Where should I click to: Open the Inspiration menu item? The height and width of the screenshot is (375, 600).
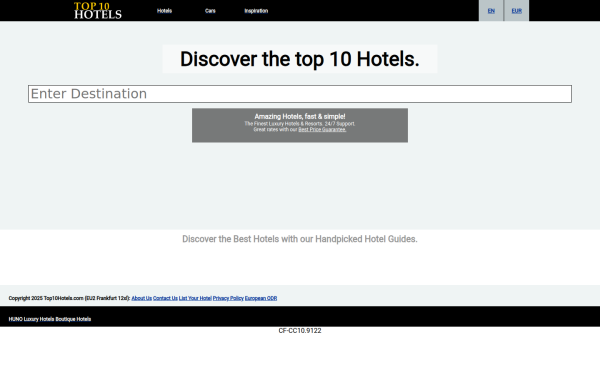click(x=256, y=11)
